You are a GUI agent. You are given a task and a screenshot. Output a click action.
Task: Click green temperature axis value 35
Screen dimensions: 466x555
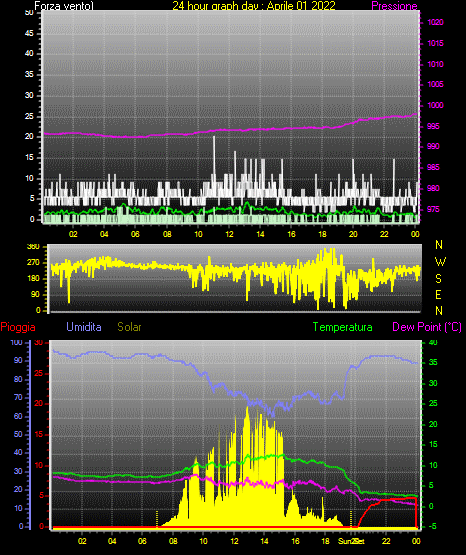click(x=433, y=362)
